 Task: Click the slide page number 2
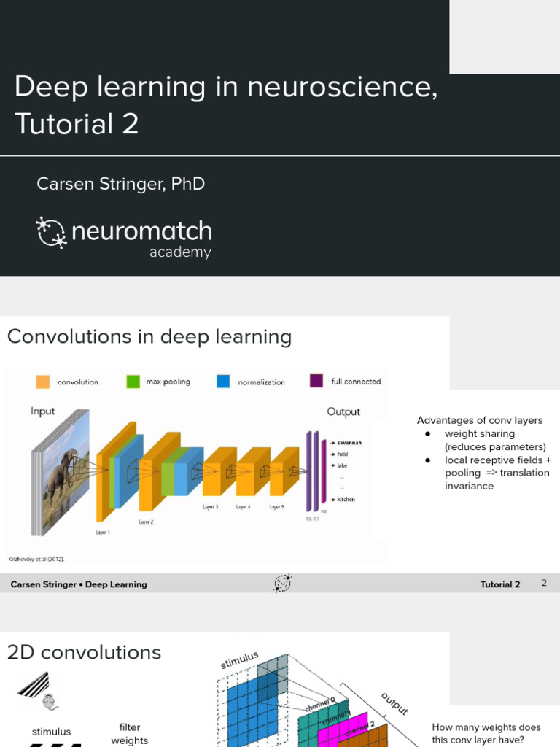[544, 584]
